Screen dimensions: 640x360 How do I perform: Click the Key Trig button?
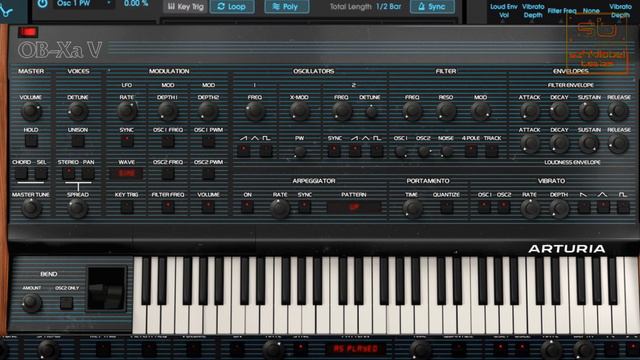coord(185,7)
